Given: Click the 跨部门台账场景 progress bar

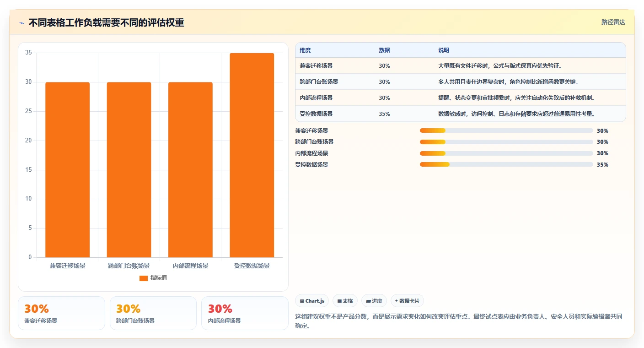Looking at the screenshot, I should pyautogui.click(x=506, y=142).
